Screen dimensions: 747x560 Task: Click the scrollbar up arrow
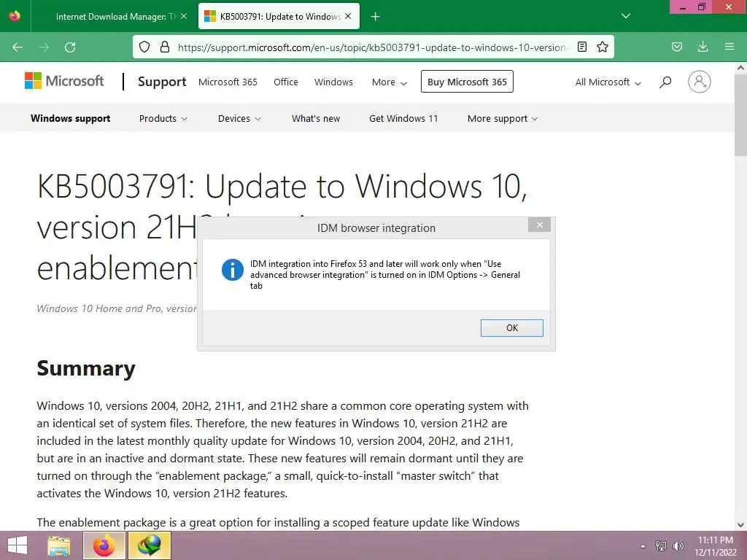click(740, 68)
